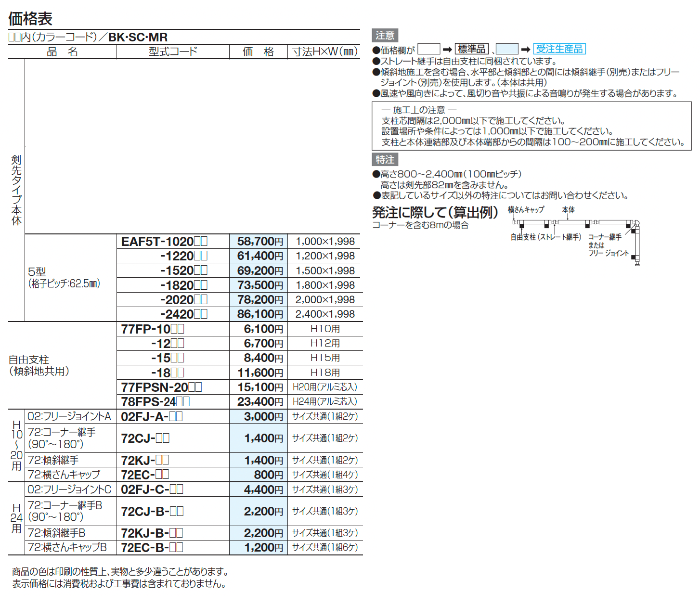The width and height of the screenshot is (700, 605).
Task: Select the EAF5T-1020 model code cell
Action: (165, 241)
